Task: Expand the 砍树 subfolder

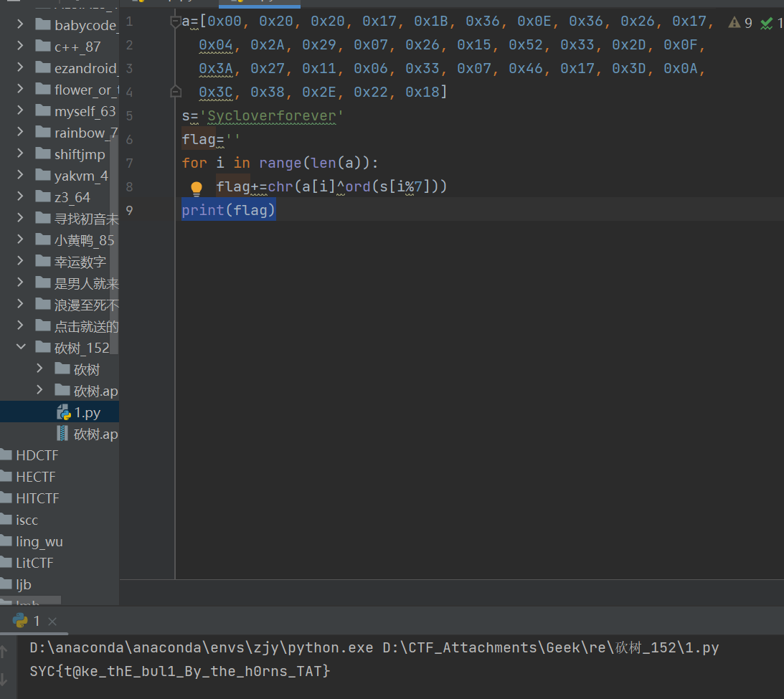Action: (41, 369)
